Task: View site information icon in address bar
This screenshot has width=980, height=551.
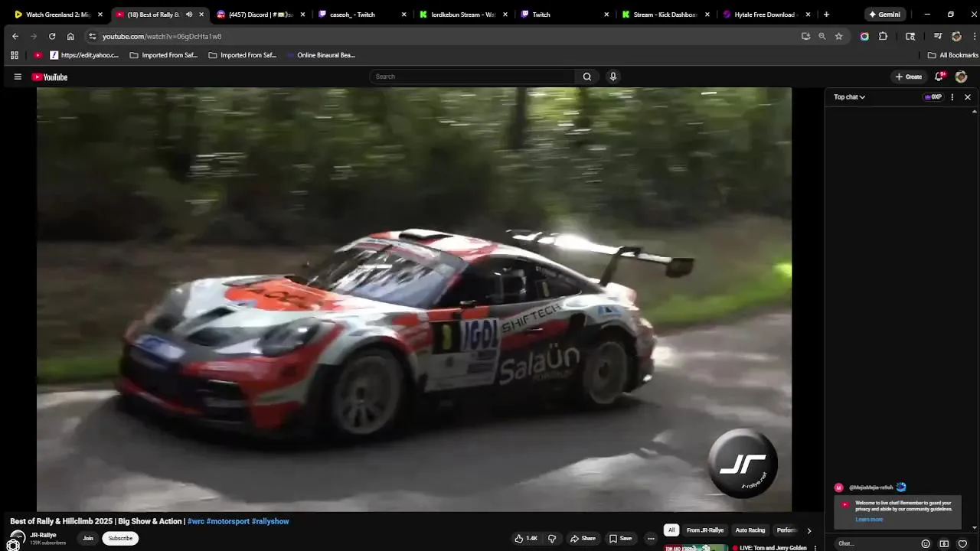Action: coord(92,36)
